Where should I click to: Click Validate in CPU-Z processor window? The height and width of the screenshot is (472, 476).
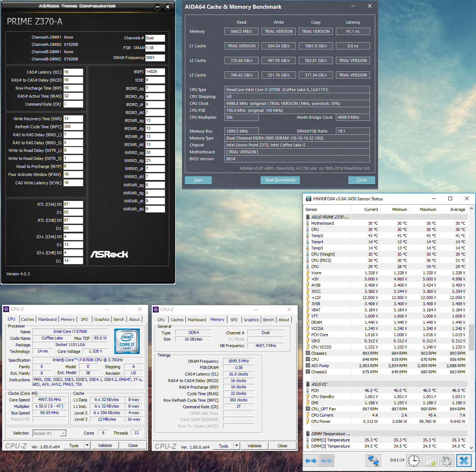[x=105, y=445]
